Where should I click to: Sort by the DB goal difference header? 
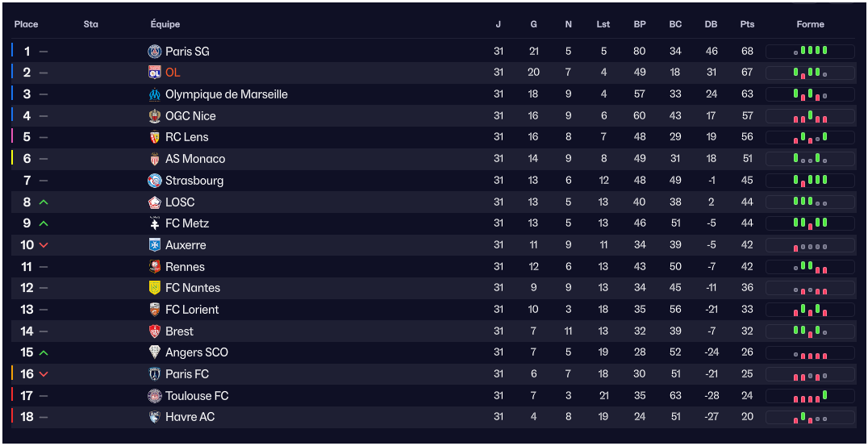coord(711,24)
